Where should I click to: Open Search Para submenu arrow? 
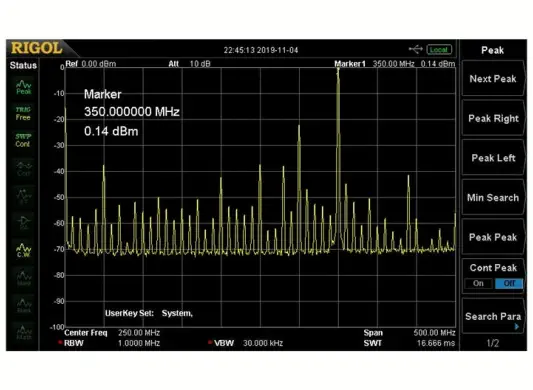click(x=517, y=327)
